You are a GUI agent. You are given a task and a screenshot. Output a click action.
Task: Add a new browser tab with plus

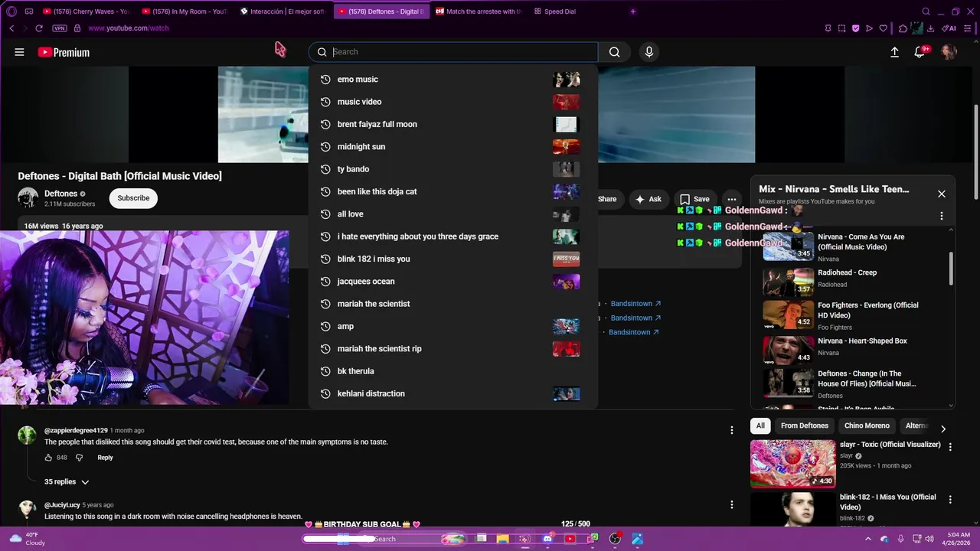coord(632,11)
